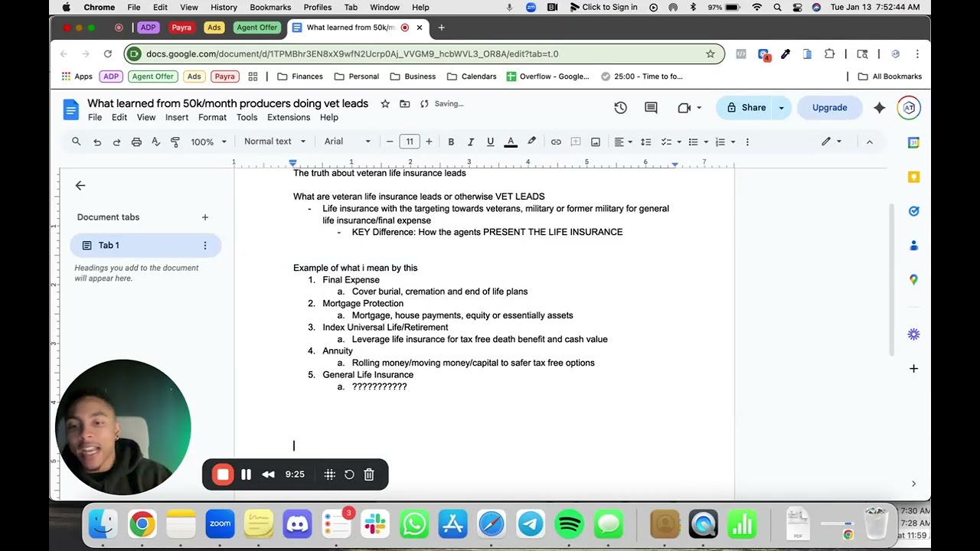
Task: Close document tabs panel back arrow
Action: coord(80,186)
